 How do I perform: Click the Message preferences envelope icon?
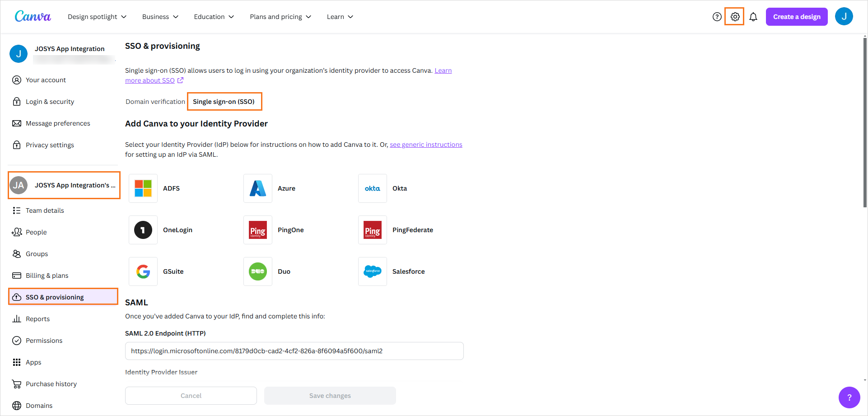pyautogui.click(x=17, y=123)
